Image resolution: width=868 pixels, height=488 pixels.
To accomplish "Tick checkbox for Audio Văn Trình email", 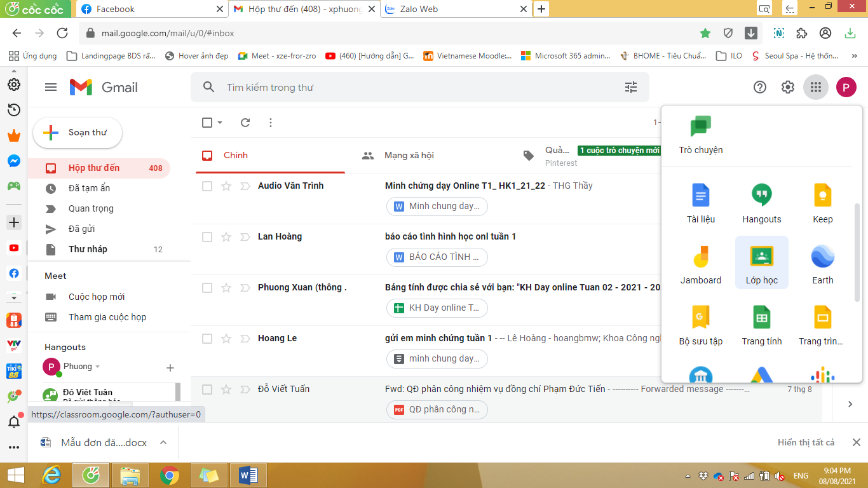I will pos(207,186).
